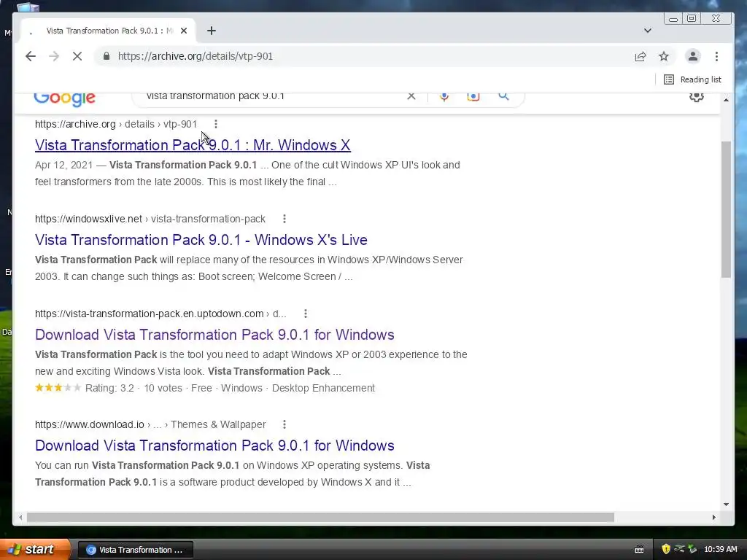Click the scroll right arrow

pos(713,517)
